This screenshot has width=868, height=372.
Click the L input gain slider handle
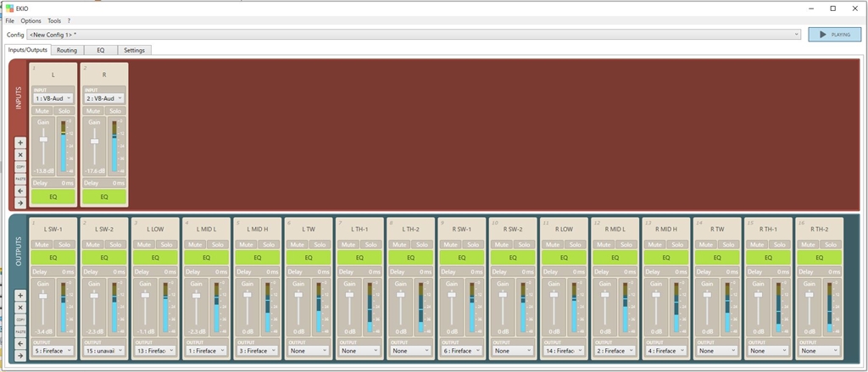pyautogui.click(x=43, y=140)
